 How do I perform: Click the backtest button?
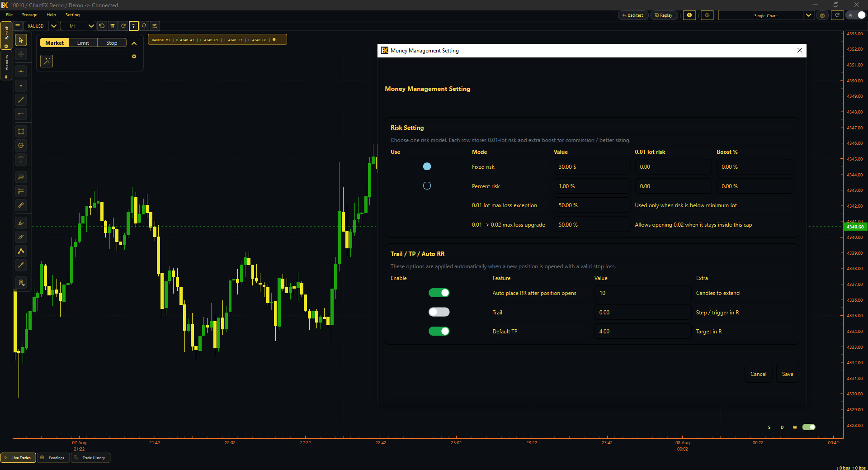633,15
